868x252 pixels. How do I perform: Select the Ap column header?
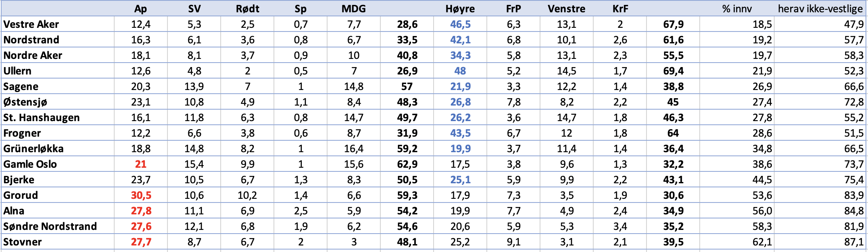coord(140,9)
